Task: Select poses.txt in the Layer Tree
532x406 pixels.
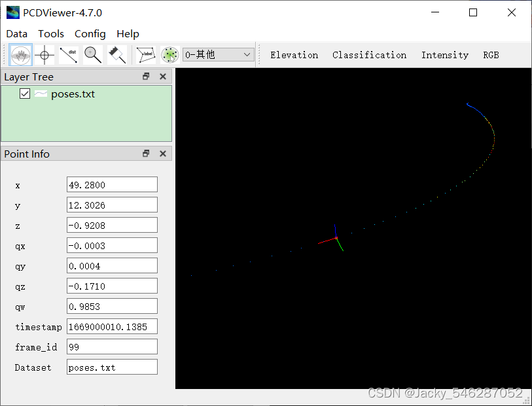Action: click(73, 94)
